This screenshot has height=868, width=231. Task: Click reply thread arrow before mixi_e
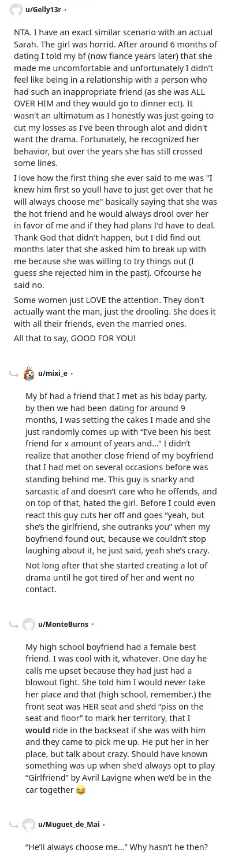(x=14, y=374)
